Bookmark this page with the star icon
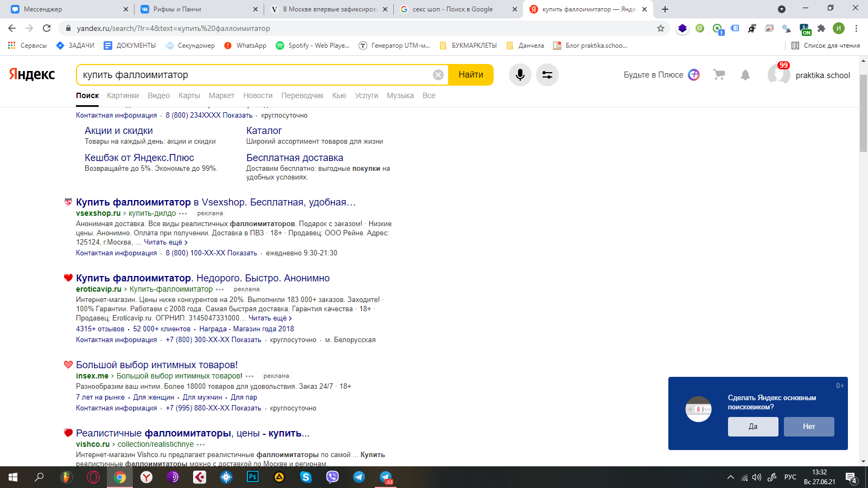The width and height of the screenshot is (868, 488). tap(661, 28)
